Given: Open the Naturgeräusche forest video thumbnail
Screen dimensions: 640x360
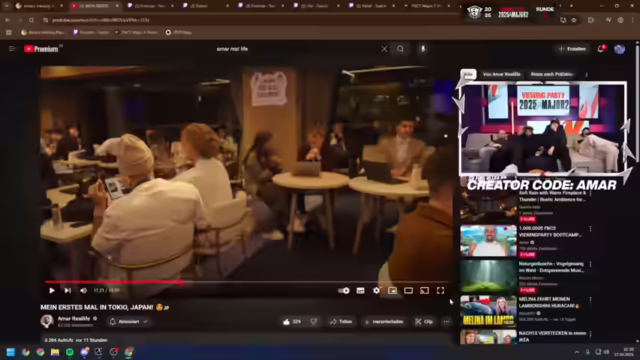Looking at the screenshot, I should click(489, 276).
